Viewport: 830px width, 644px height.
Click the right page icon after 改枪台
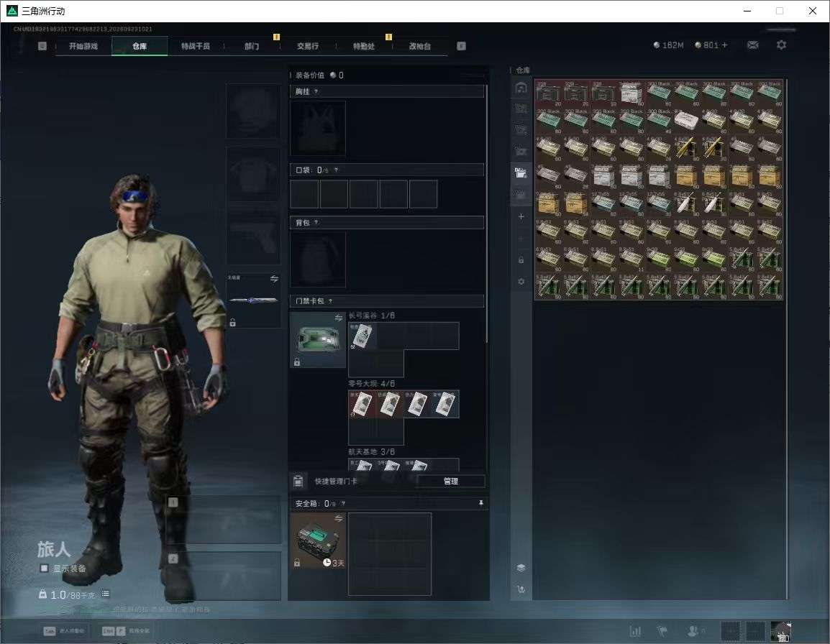pyautogui.click(x=461, y=46)
